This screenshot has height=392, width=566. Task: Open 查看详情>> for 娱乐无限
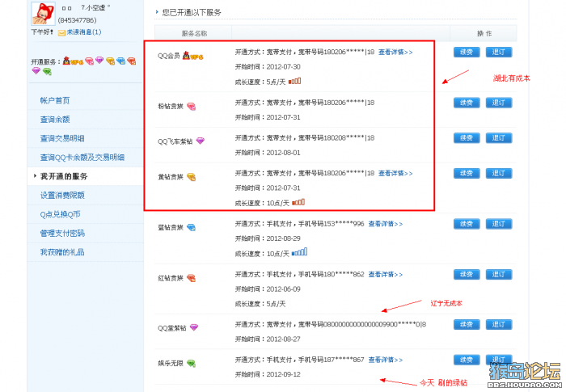(385, 360)
